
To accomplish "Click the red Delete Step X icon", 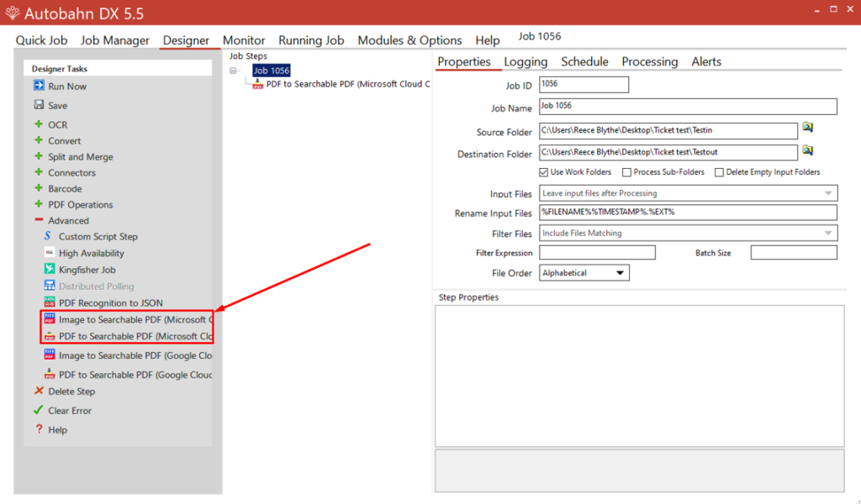I will 39,391.
